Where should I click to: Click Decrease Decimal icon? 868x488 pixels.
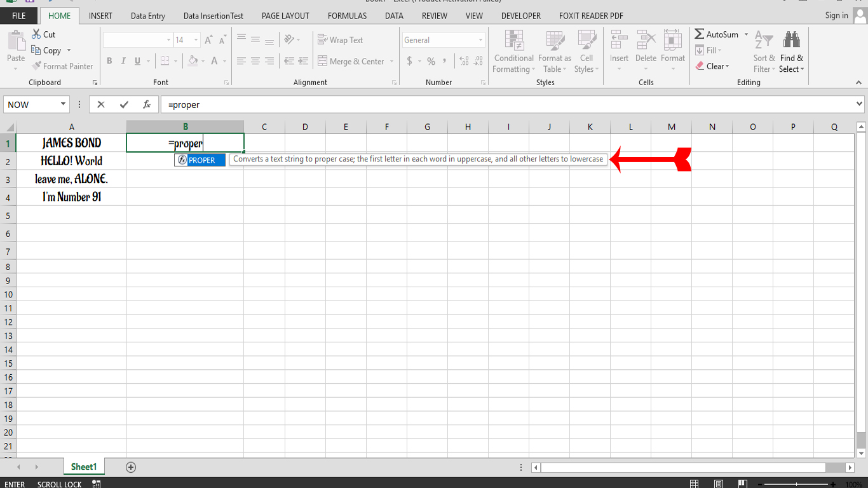(x=478, y=61)
